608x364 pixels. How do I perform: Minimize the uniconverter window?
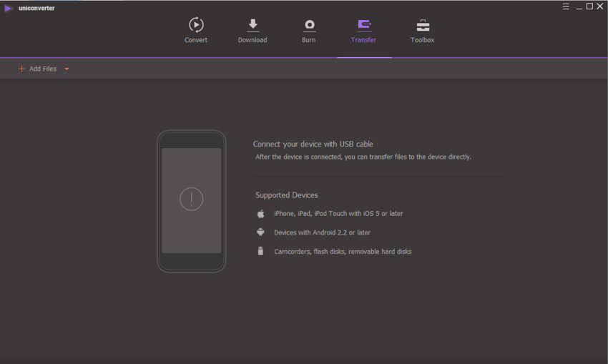tap(579, 6)
